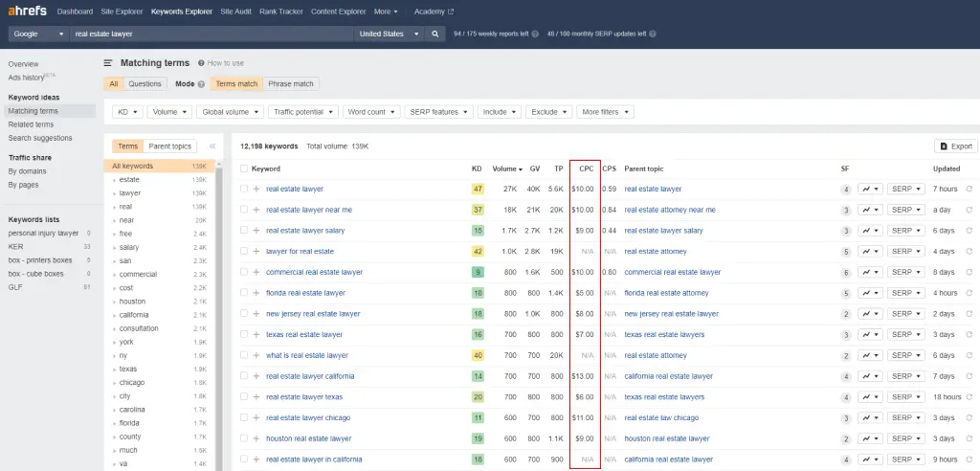
Task: Click the How to use help icon
Action: (x=201, y=63)
